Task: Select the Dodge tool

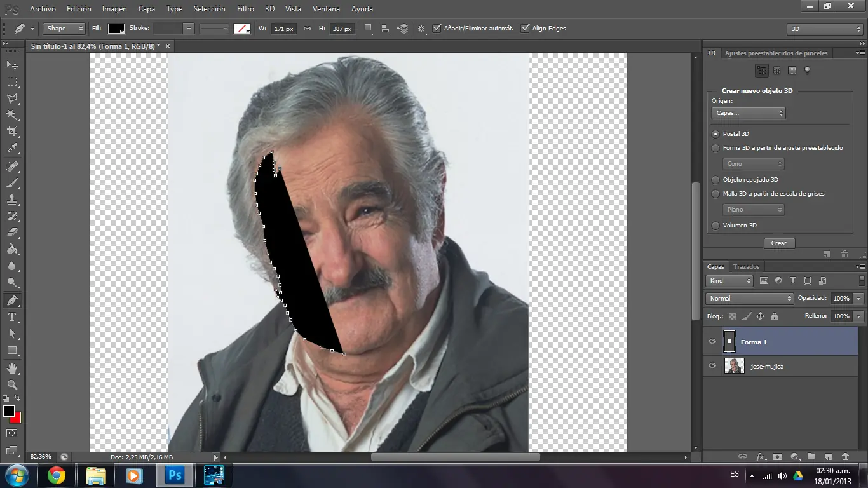Action: (x=12, y=283)
